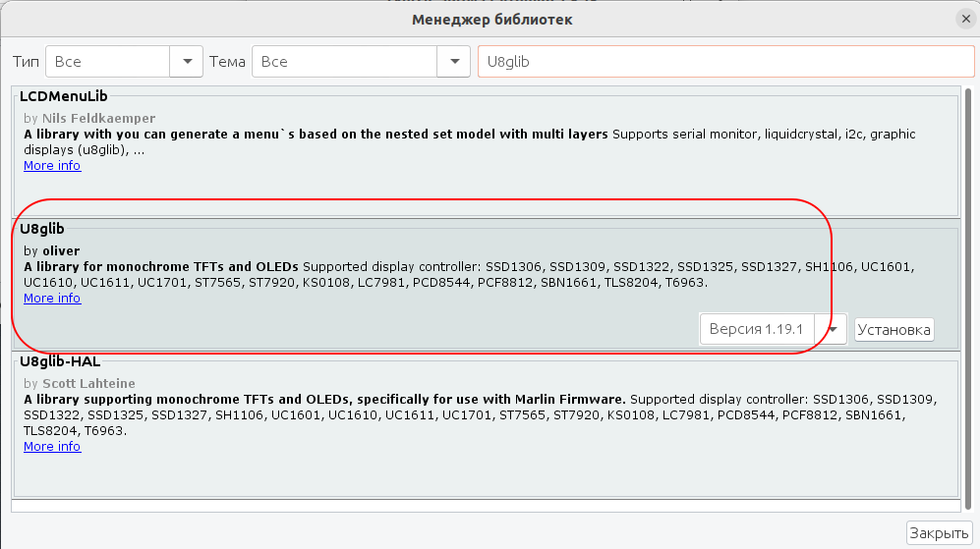Click the Тип field showing Все

pos(108,61)
